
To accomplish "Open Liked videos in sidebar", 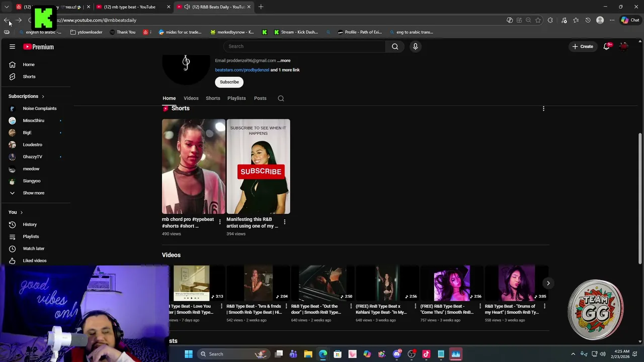I will coord(35,260).
